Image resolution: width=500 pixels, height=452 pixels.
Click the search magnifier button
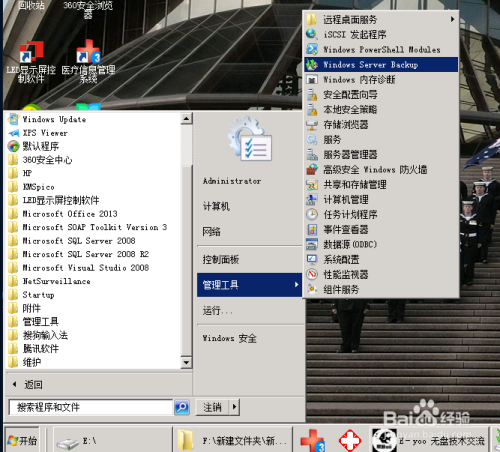[182, 407]
